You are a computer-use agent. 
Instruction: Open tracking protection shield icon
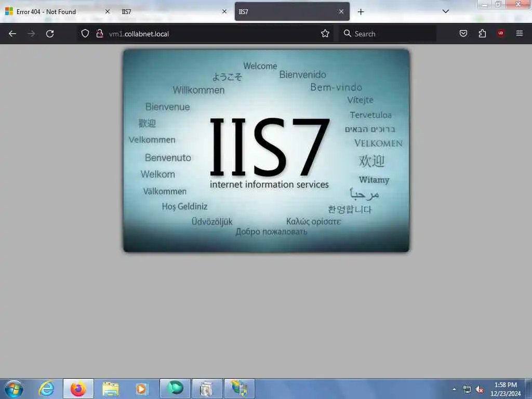(x=85, y=33)
